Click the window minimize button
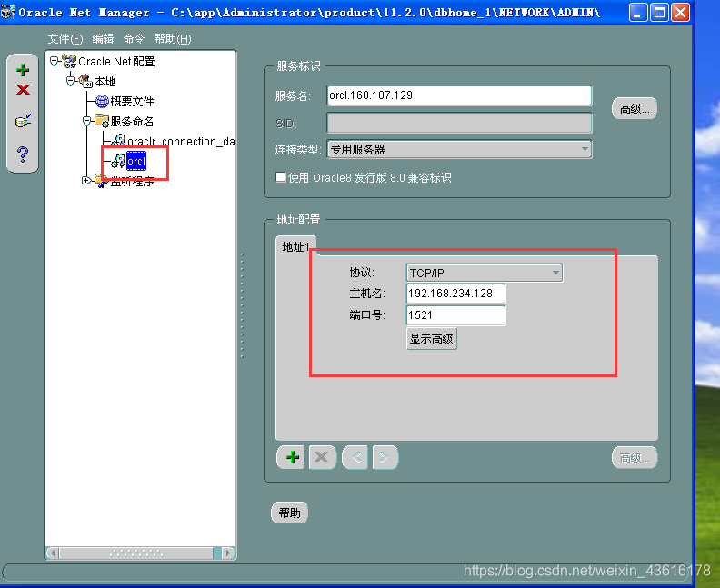This screenshot has height=588, width=720. point(638,13)
